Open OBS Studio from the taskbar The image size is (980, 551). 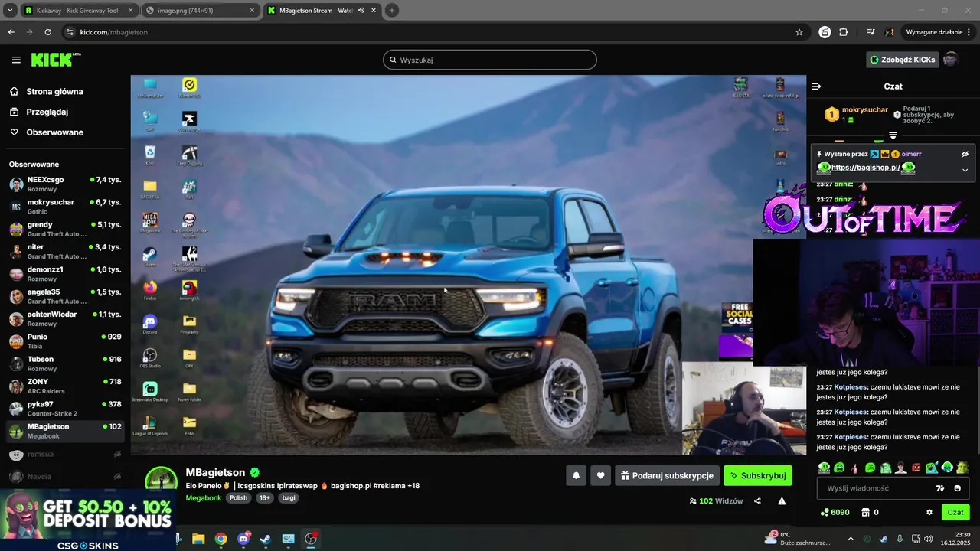(311, 539)
